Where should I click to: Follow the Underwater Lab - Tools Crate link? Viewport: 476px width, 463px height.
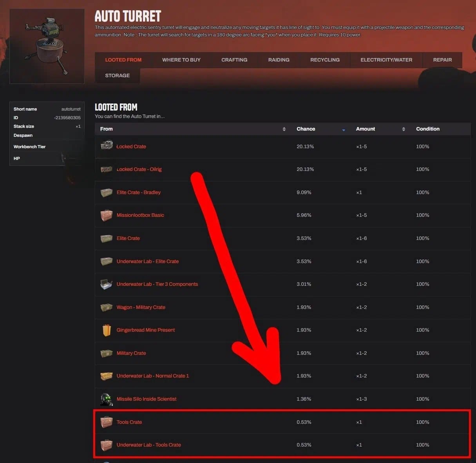(148, 445)
